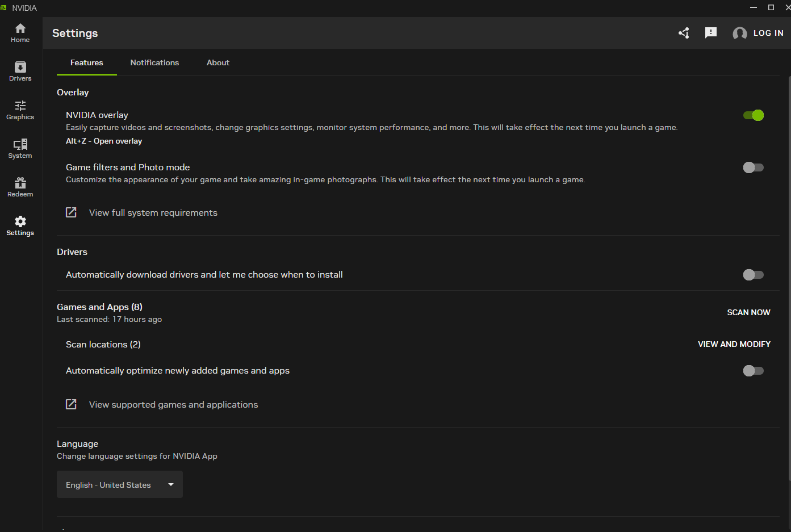This screenshot has height=532, width=791.
Task: Toggle automatic driver download
Action: coord(754,275)
